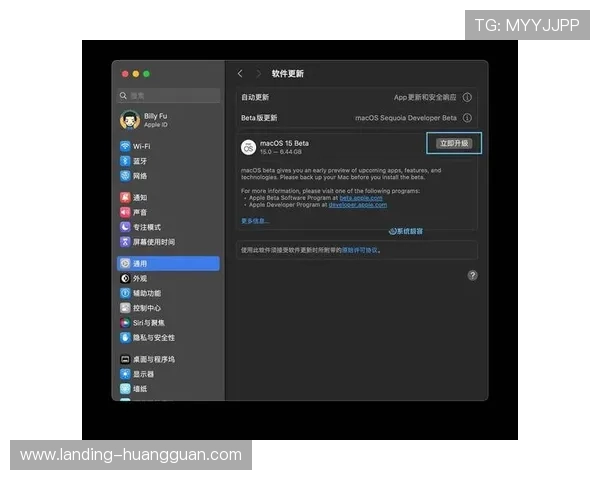
Task: Open info for automatic updates (自动更新)
Action: [x=467, y=98]
